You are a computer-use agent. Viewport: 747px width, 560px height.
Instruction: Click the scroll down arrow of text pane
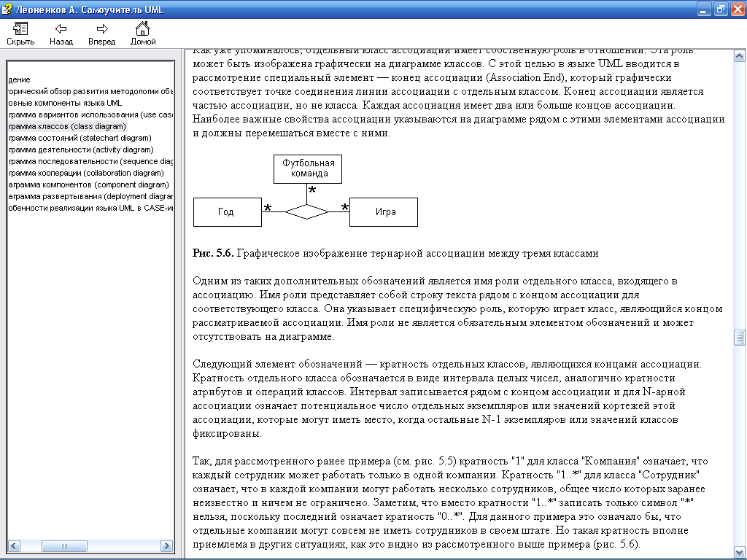739,553
